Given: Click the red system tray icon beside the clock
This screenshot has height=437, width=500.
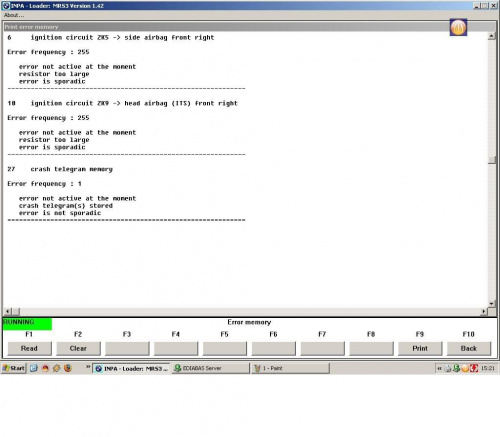Looking at the screenshot, I should click(474, 368).
